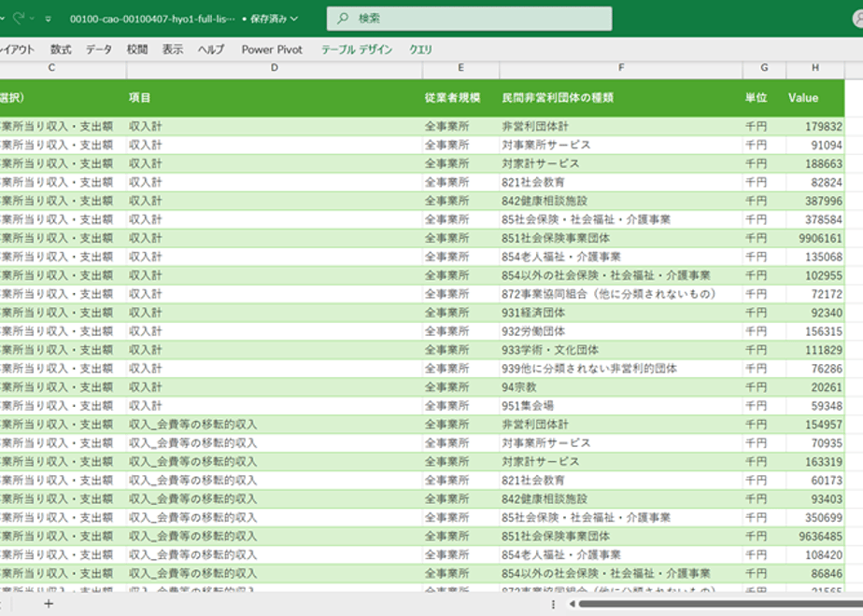This screenshot has height=616, width=863.
Task: Select column D header
Action: coord(274,67)
